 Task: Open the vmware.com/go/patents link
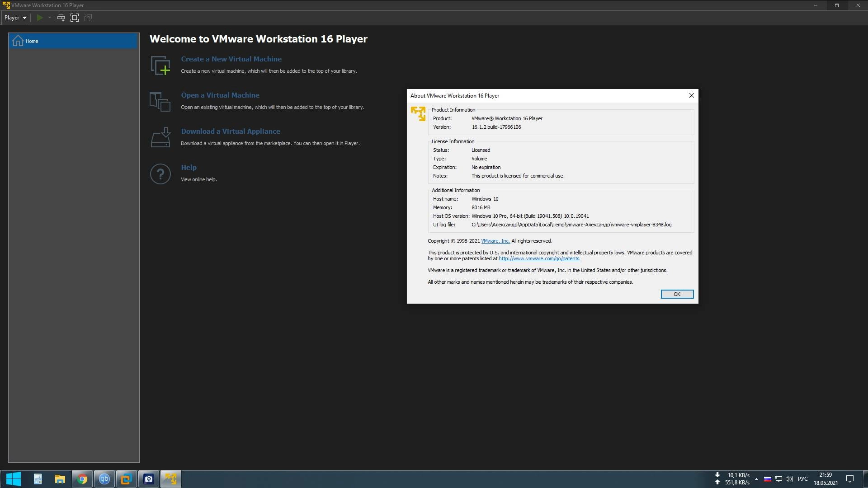[x=539, y=258]
